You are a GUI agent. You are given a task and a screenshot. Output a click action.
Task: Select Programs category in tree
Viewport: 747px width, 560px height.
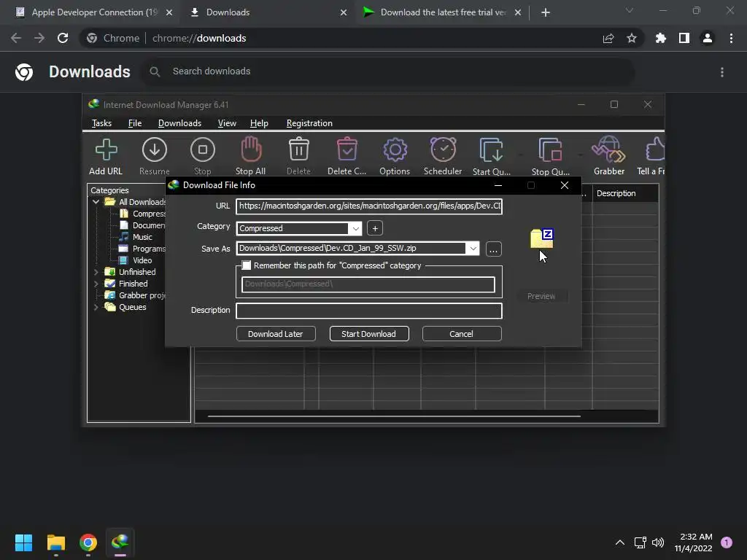coord(149,249)
